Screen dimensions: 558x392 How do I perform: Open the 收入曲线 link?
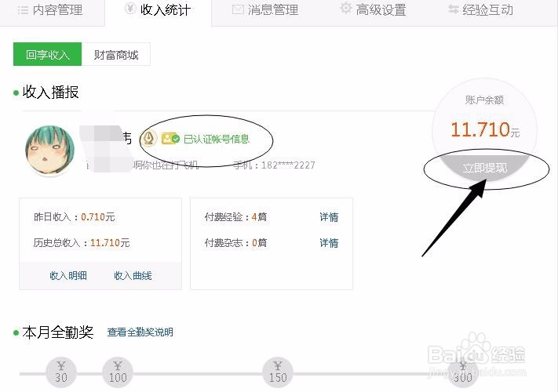click(133, 275)
